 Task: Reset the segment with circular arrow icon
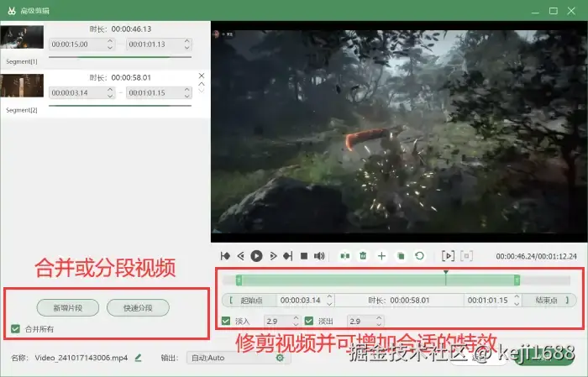pos(420,256)
